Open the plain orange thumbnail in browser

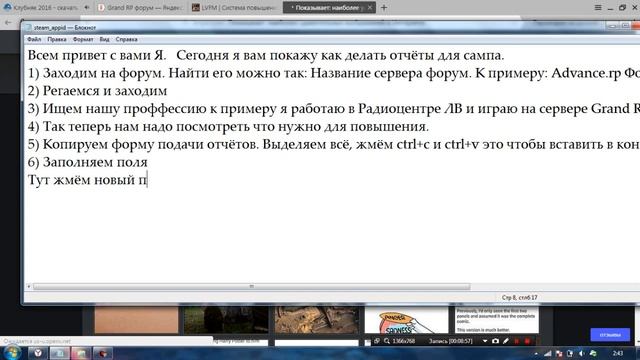[136, 320]
